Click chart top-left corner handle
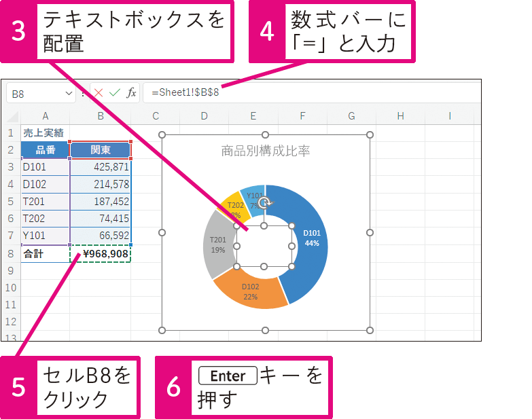Screen dimensions: 532x419 (162, 135)
